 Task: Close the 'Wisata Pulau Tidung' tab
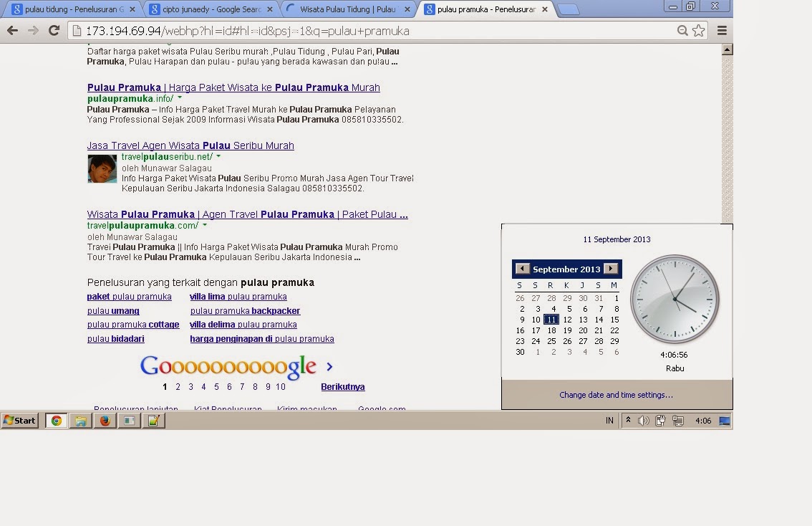(407, 9)
